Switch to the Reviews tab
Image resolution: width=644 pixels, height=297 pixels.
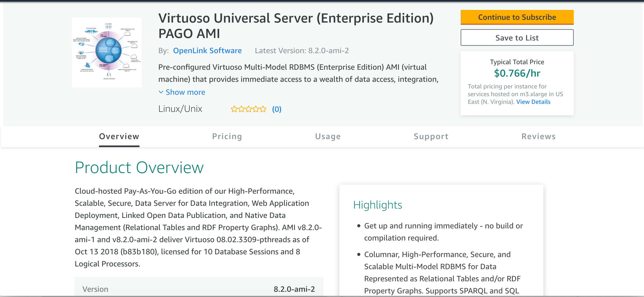pyautogui.click(x=538, y=136)
